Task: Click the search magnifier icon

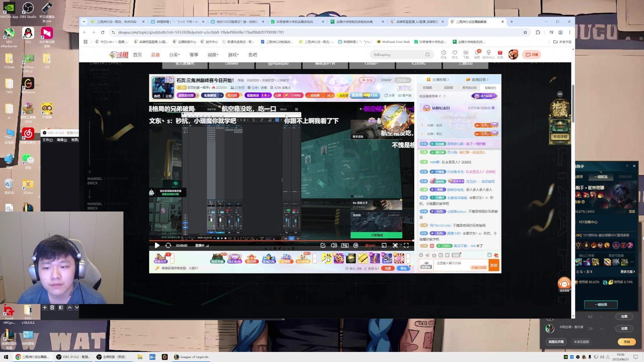Action: [x=428, y=55]
